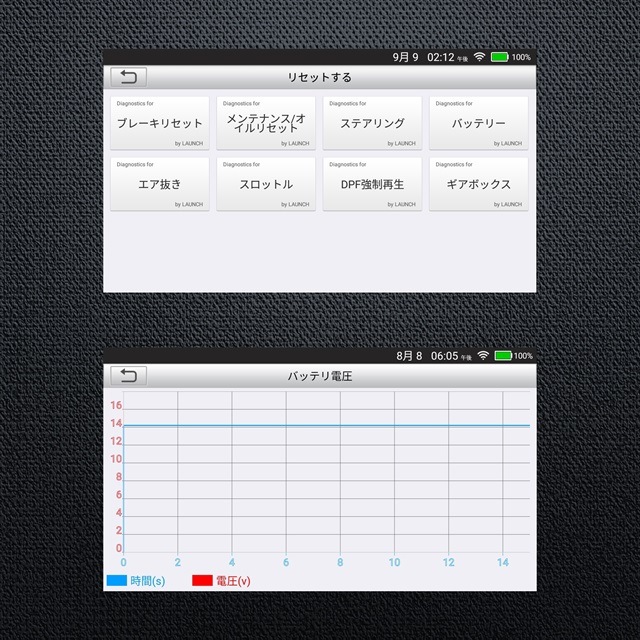
Task: Click red 電圧(v) legend swatch
Action: pyautogui.click(x=201, y=581)
